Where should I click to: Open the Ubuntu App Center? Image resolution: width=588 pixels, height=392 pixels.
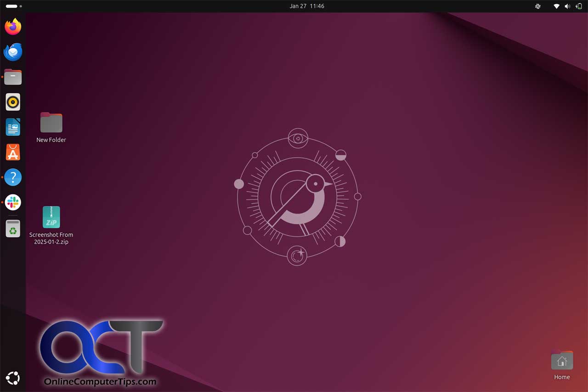coord(12,152)
